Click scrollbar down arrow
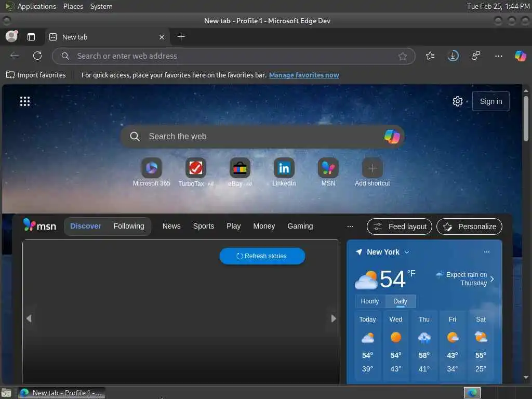Image resolution: width=532 pixels, height=399 pixels. point(526,377)
